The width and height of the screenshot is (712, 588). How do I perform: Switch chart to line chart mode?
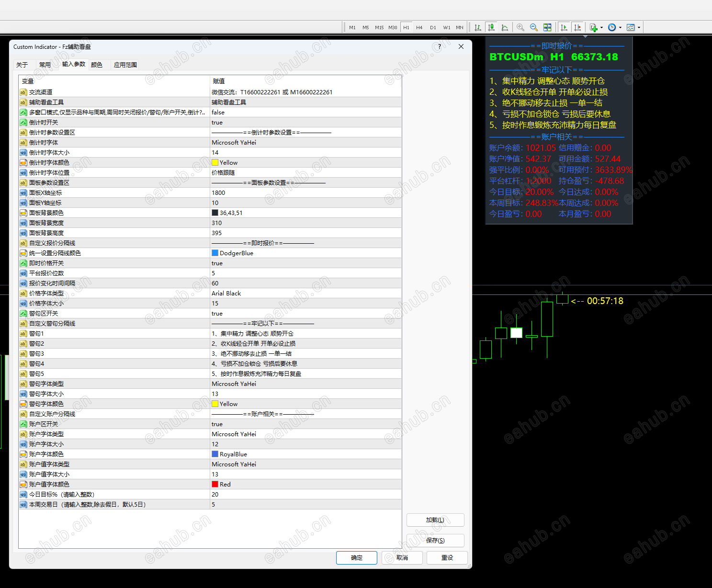(x=505, y=27)
